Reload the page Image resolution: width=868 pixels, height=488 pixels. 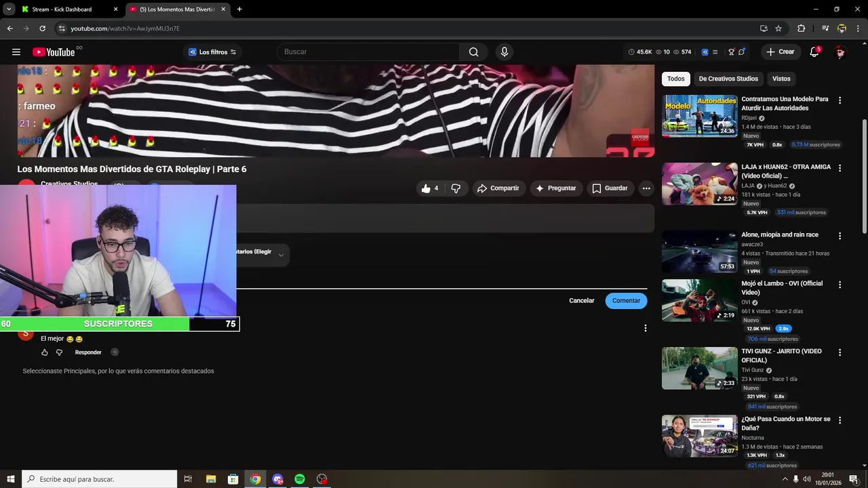42,28
